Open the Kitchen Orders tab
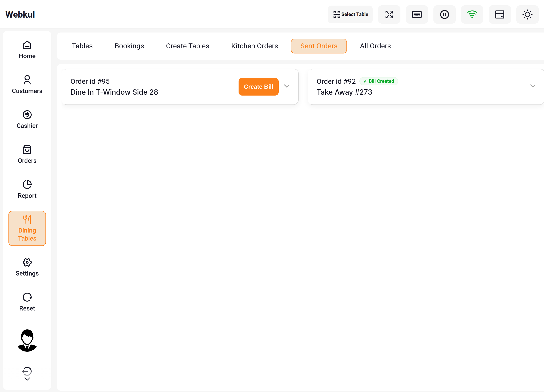544x392 pixels. 254,46
